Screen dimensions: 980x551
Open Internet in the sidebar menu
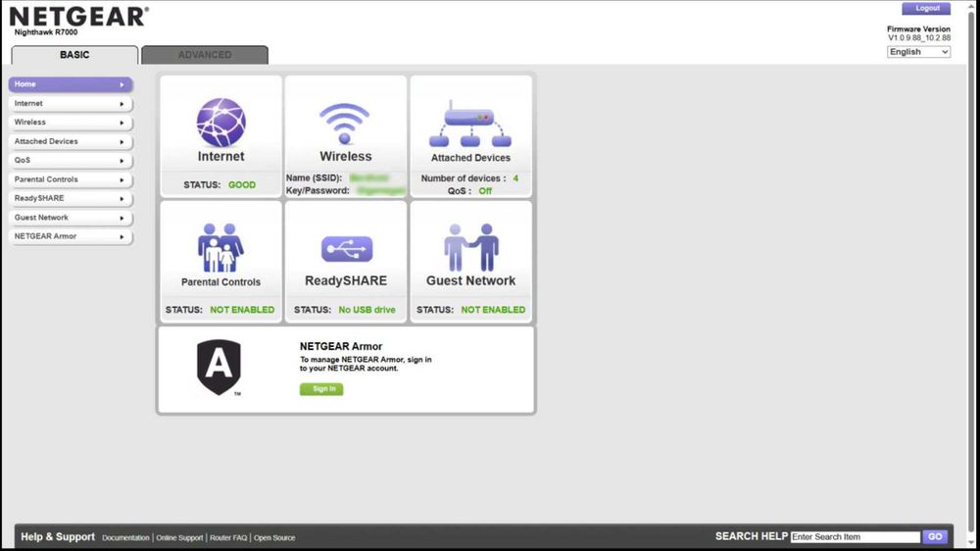[71, 103]
